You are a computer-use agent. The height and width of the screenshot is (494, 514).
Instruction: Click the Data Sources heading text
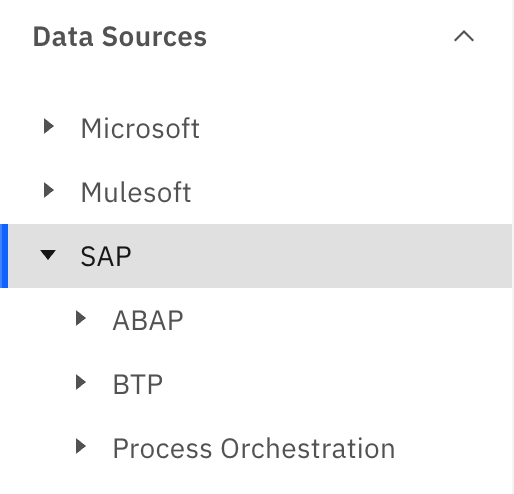click(120, 37)
